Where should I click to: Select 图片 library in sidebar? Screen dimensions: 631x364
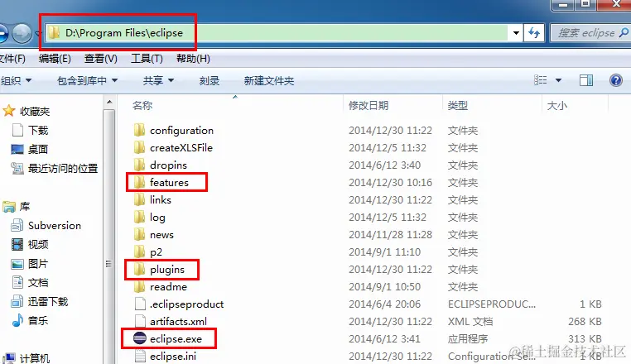(x=38, y=263)
